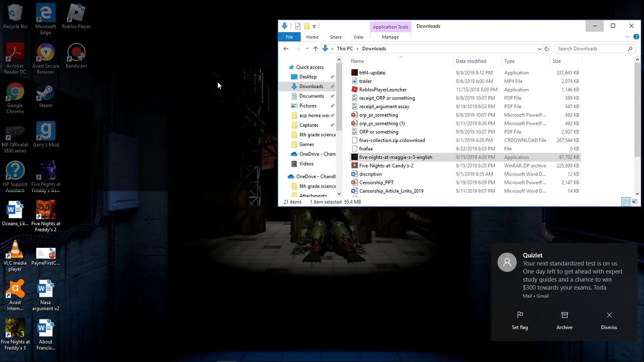Expand the ribbon chevron
Screen dimensions: 644x362
[627, 37]
